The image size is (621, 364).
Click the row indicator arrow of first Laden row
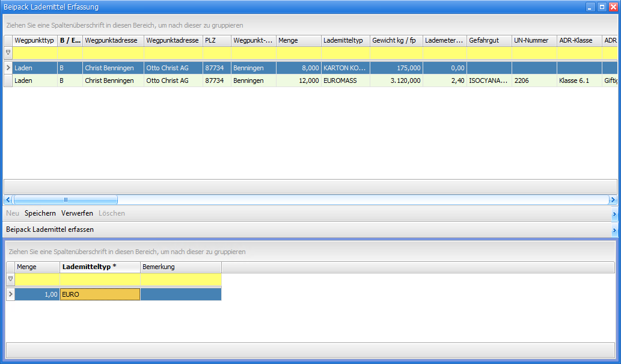(x=8, y=68)
